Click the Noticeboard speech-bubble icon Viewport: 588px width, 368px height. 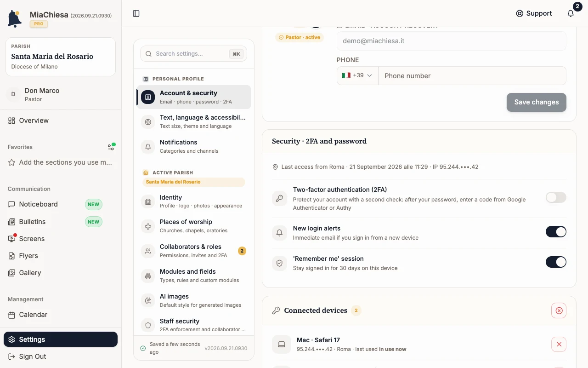[x=11, y=204]
